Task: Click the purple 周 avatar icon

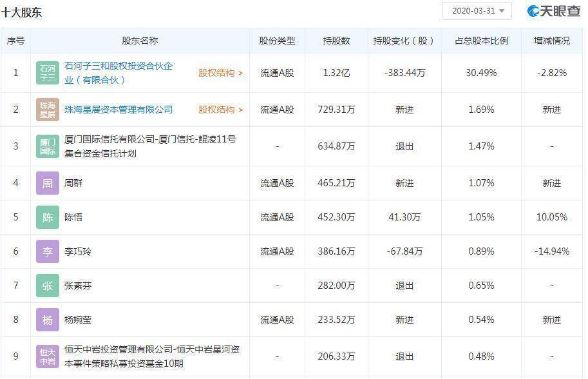Action: (x=48, y=183)
